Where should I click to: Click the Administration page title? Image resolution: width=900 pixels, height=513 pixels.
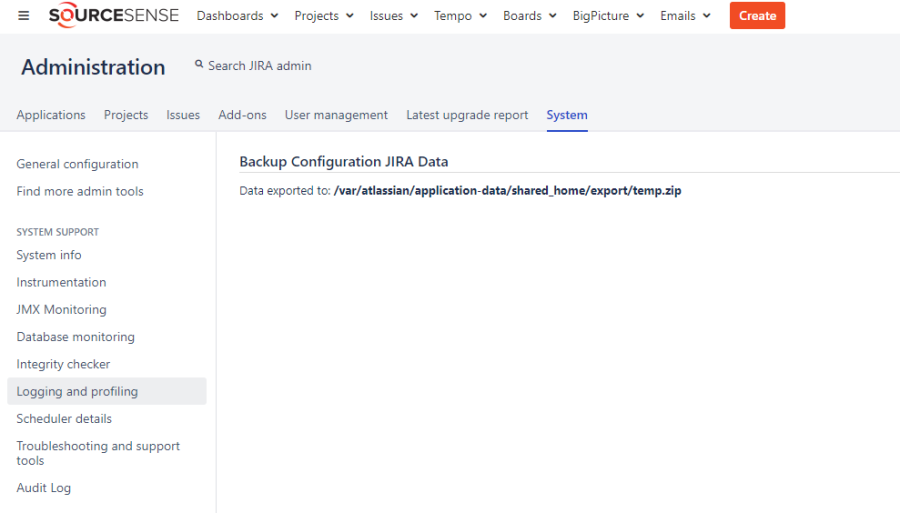tap(94, 67)
